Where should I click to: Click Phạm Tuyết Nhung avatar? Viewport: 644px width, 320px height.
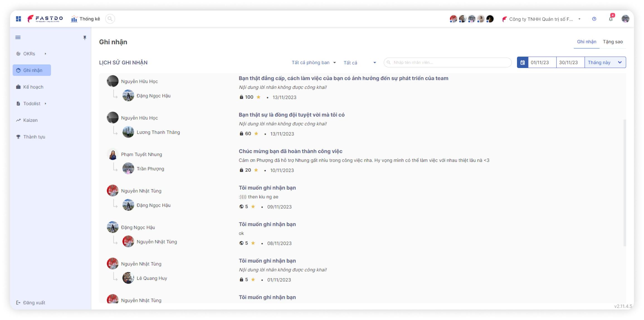coord(113,154)
